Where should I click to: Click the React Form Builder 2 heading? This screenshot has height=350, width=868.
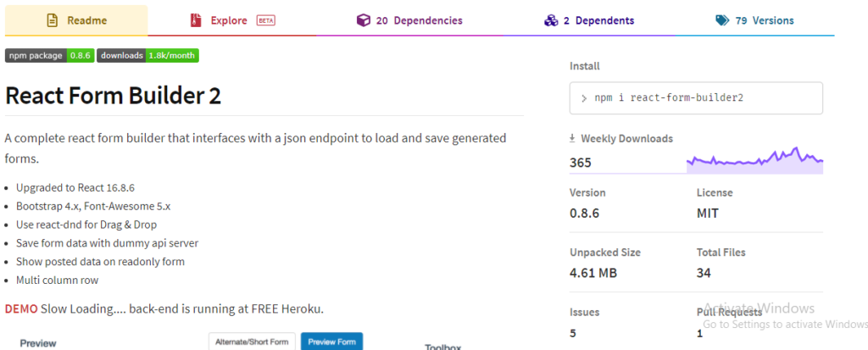click(113, 97)
